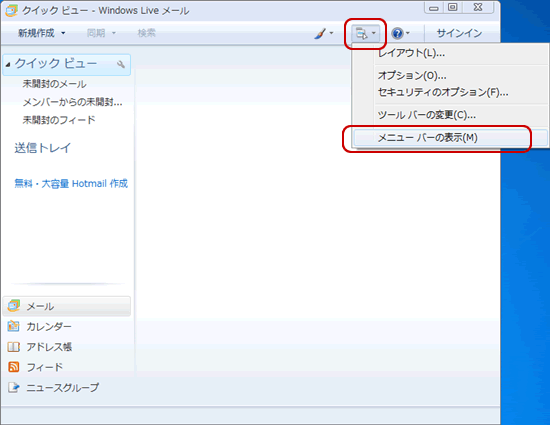Screen dimensions: 550x425
Task: Open the dropdown arrow beside the Help icon
Action: pyautogui.click(x=408, y=33)
